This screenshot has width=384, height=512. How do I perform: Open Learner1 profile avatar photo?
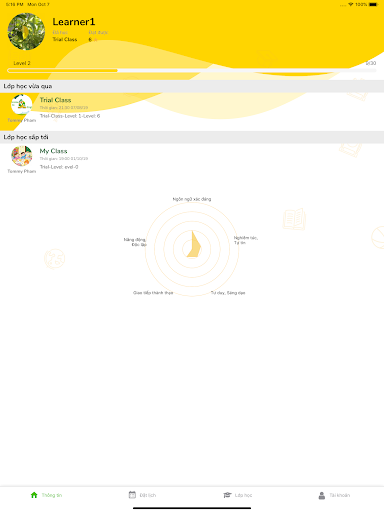click(26, 32)
